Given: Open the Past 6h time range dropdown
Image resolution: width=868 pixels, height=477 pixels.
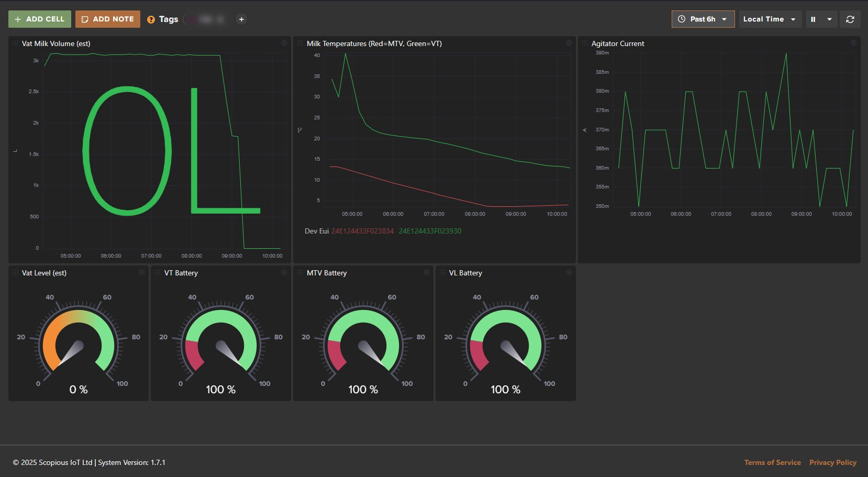Looking at the screenshot, I should click(703, 19).
